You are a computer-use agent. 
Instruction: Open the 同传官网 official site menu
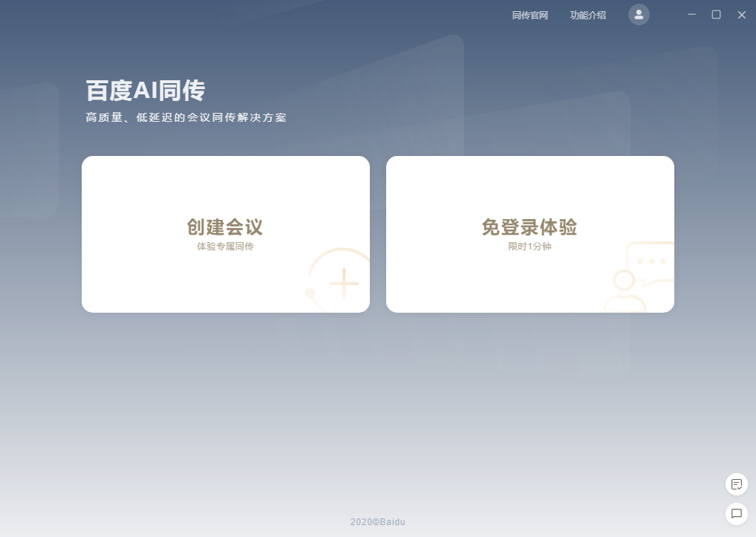(x=529, y=15)
